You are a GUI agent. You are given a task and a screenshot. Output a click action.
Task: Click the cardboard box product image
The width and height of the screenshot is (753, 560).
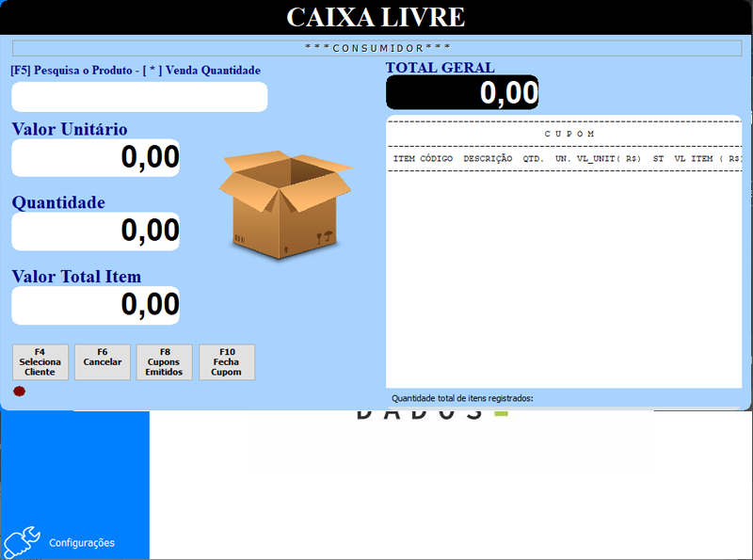click(284, 204)
